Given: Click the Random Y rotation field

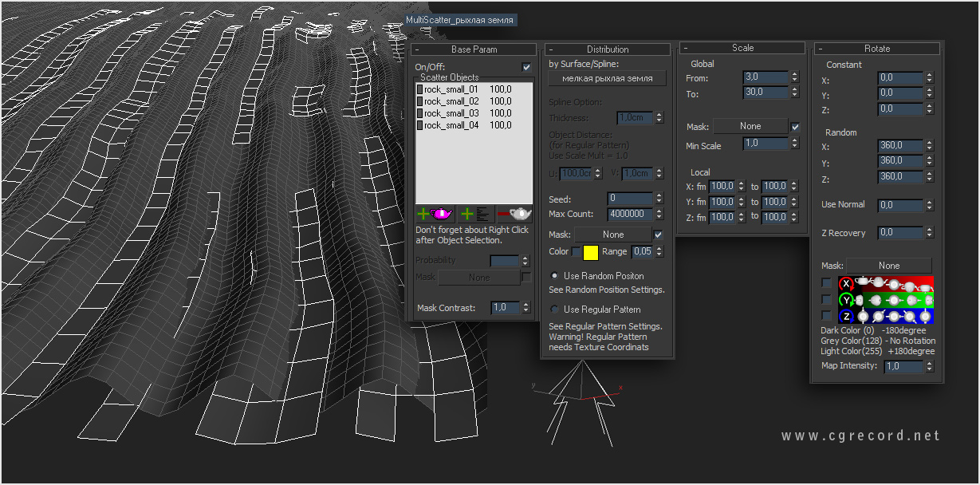Looking at the screenshot, I should pos(900,161).
